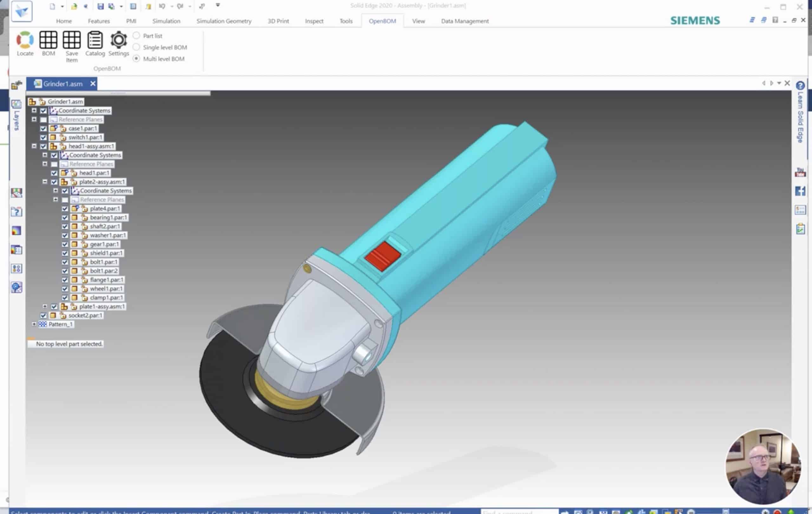This screenshot has width=812, height=514.
Task: Uncheck switch1.par:1 visibility checkbox
Action: click(43, 137)
